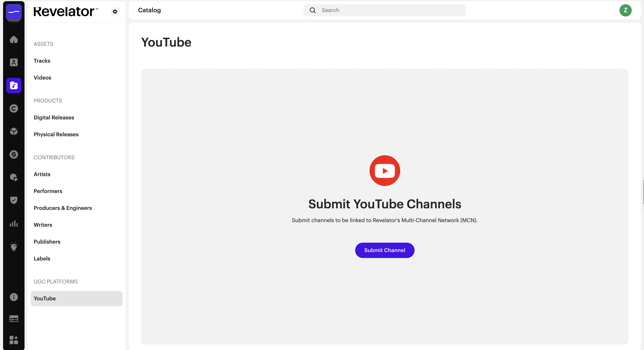The height and width of the screenshot is (350, 644).
Task: Open Tracks in the Assets section
Action: [42, 61]
